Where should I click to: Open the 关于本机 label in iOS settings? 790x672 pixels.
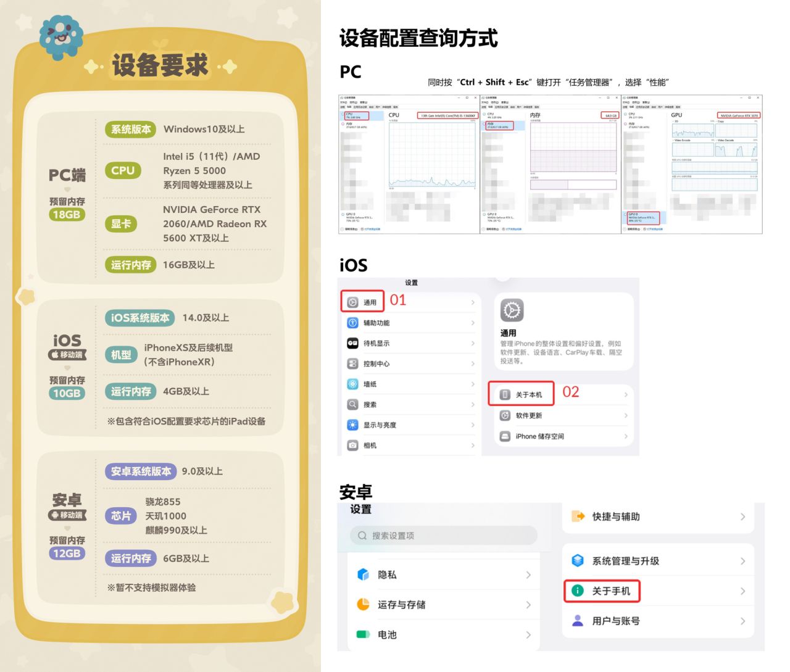[x=529, y=394]
